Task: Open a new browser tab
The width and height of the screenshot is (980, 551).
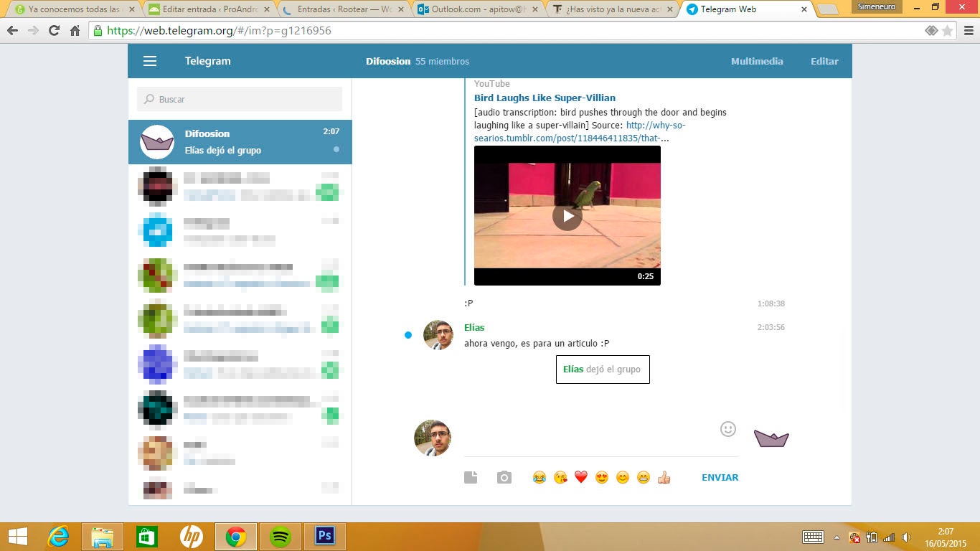Action: (828, 10)
